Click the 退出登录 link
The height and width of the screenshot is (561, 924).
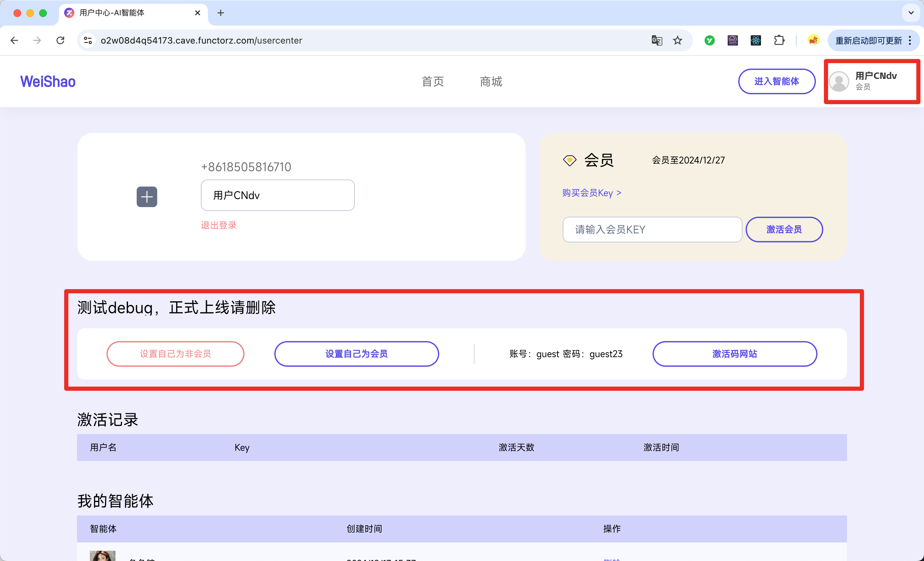click(x=218, y=225)
